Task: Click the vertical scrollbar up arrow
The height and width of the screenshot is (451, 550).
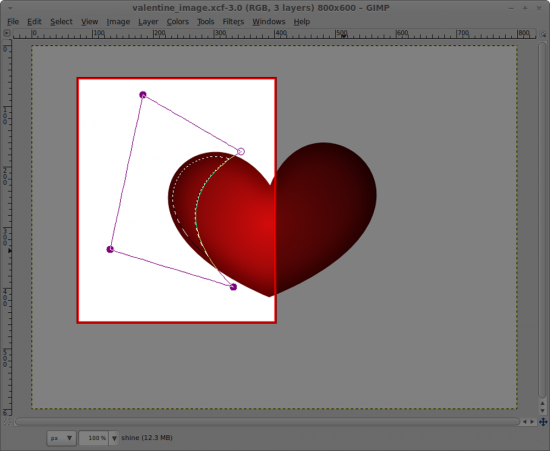Action: click(543, 404)
